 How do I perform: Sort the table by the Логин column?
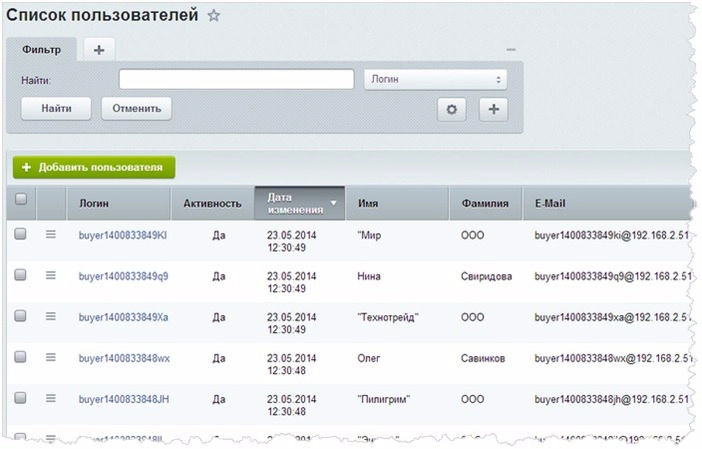[94, 203]
